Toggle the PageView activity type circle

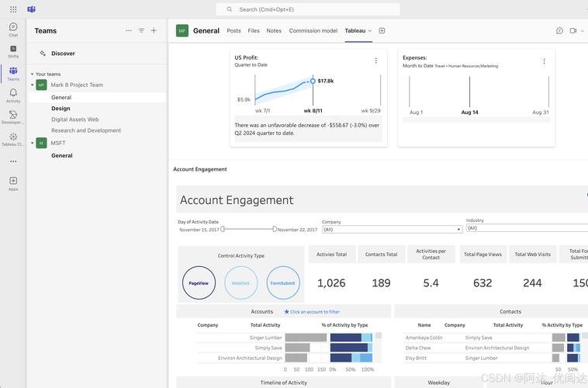(x=199, y=283)
